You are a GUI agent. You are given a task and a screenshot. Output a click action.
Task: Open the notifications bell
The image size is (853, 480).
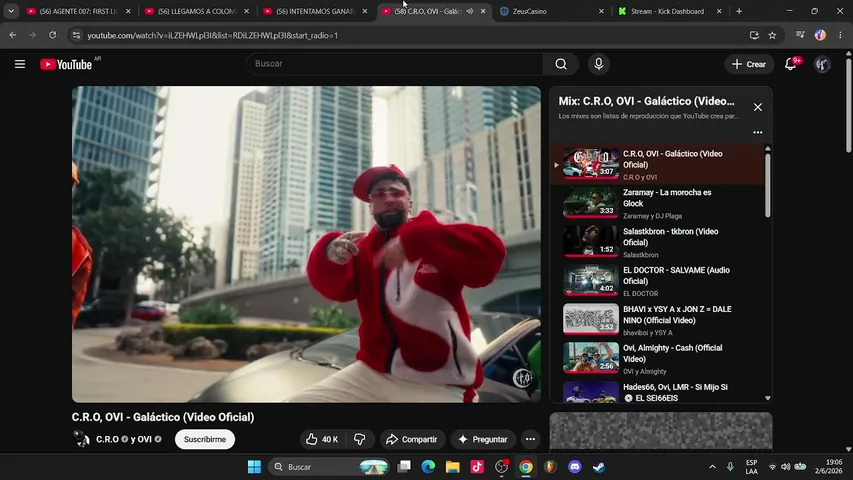pyautogui.click(x=790, y=64)
